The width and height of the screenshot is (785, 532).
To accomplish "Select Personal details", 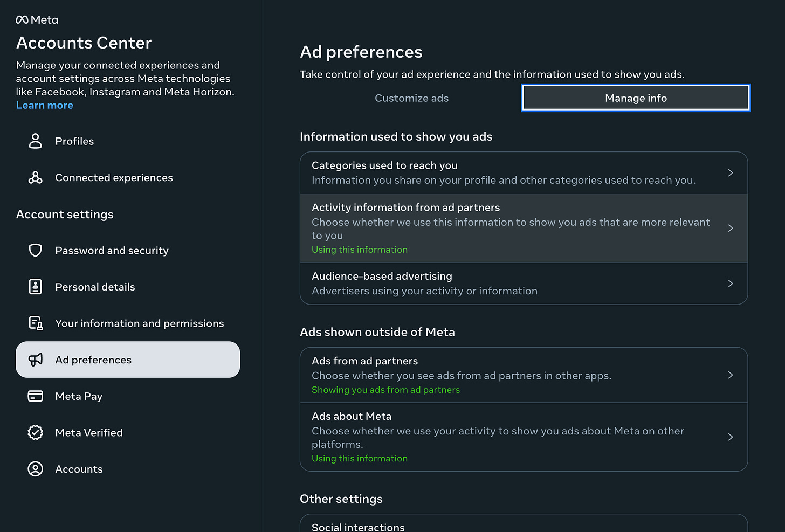I will coord(128,287).
